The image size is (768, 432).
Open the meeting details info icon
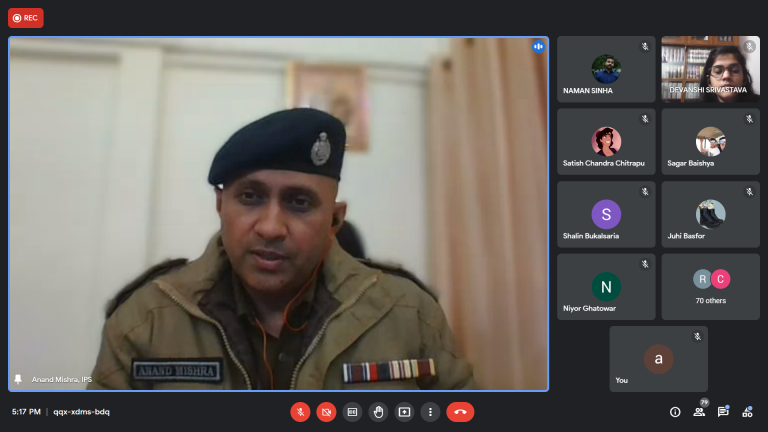675,411
